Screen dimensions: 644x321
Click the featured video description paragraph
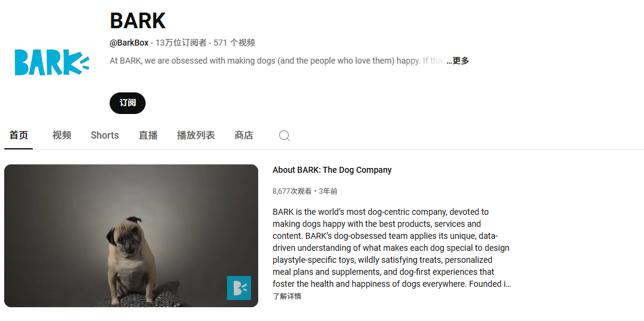(x=392, y=248)
